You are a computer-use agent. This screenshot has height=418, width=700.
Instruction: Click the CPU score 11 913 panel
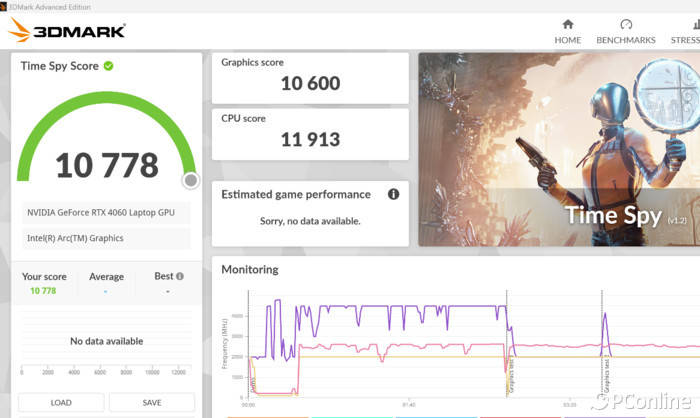click(x=310, y=132)
